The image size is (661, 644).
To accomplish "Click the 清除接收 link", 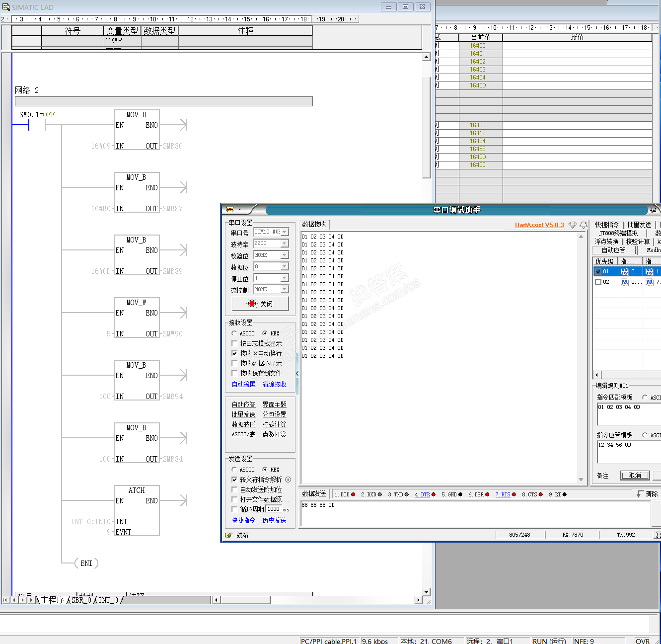I will point(274,384).
